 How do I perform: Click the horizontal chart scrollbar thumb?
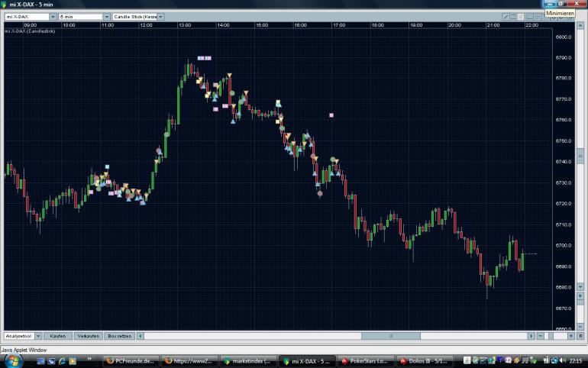[x=391, y=336]
